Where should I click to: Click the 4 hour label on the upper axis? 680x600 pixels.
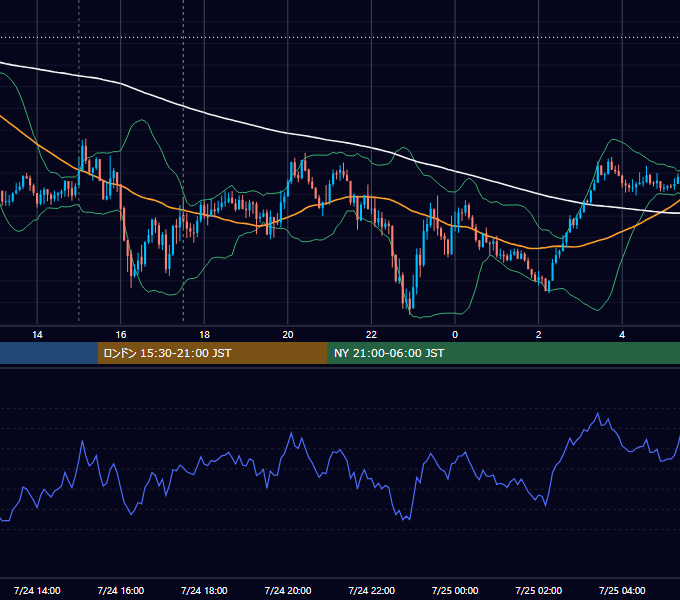(622, 335)
